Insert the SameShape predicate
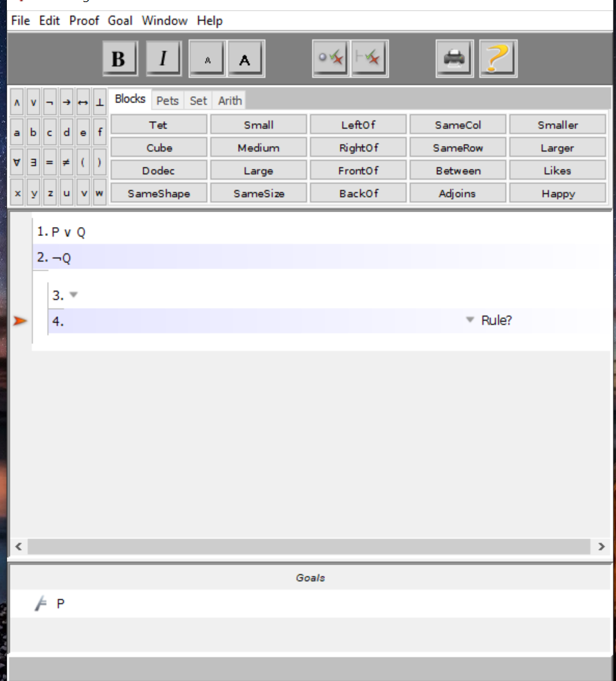Viewport: 616px width, 681px height. coord(158,194)
